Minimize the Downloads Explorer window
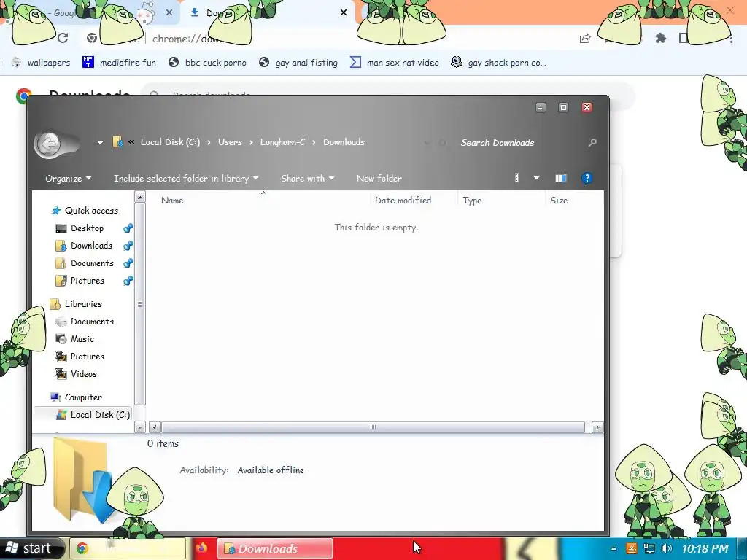This screenshot has height=560, width=747. click(541, 108)
